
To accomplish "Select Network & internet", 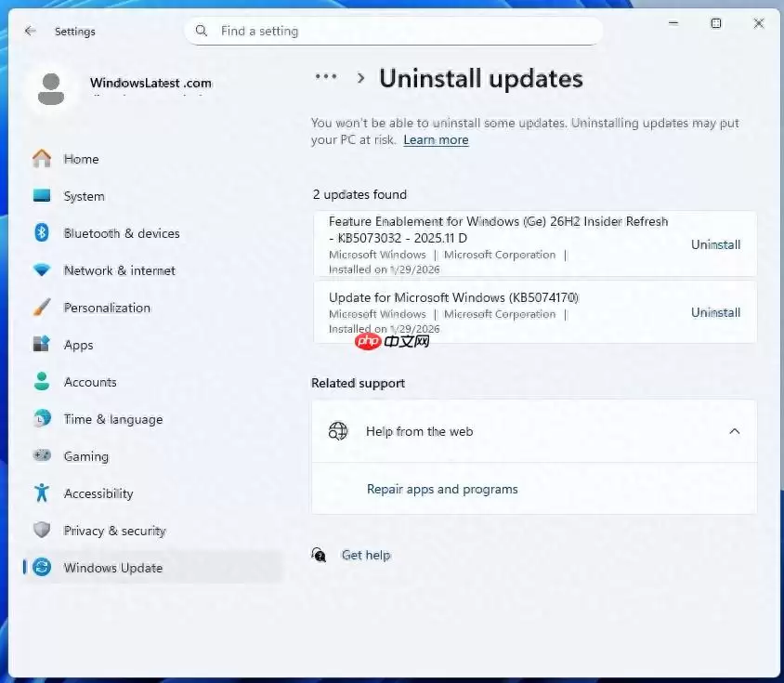I will 153,270.
